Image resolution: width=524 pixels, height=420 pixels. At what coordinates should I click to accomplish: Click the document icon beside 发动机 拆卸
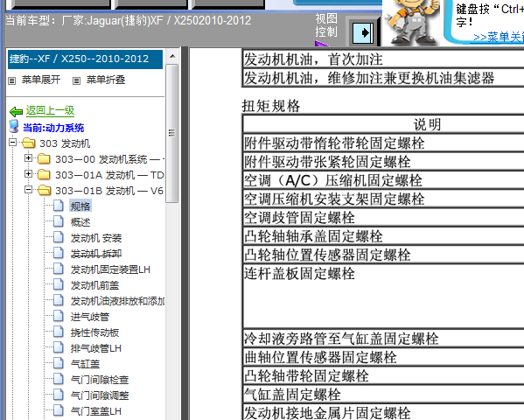(59, 253)
